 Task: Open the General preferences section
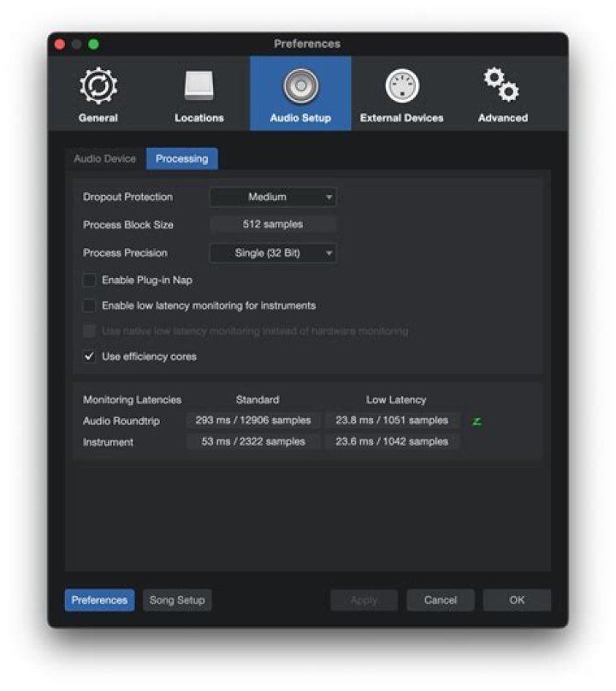[x=98, y=94]
